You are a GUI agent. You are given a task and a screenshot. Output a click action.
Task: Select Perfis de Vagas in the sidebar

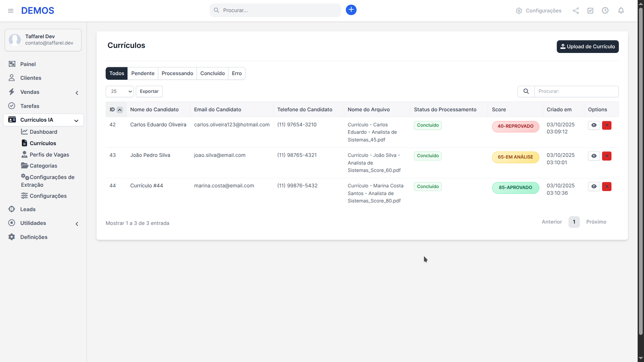[50, 155]
